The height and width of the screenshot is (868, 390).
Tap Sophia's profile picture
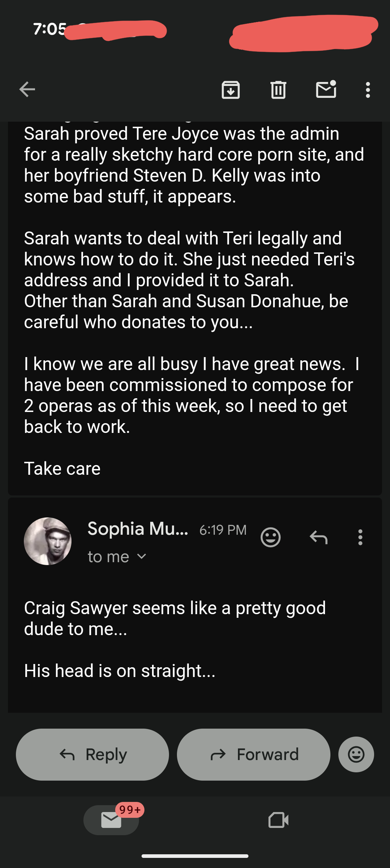coord(48,541)
